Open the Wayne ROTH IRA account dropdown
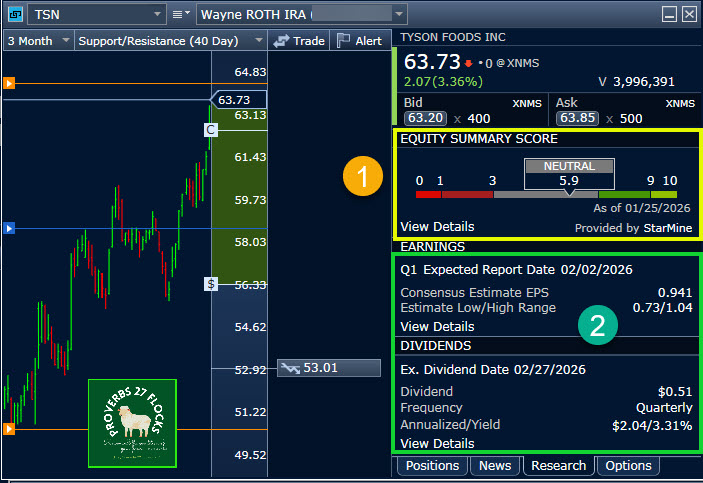 click(x=399, y=14)
